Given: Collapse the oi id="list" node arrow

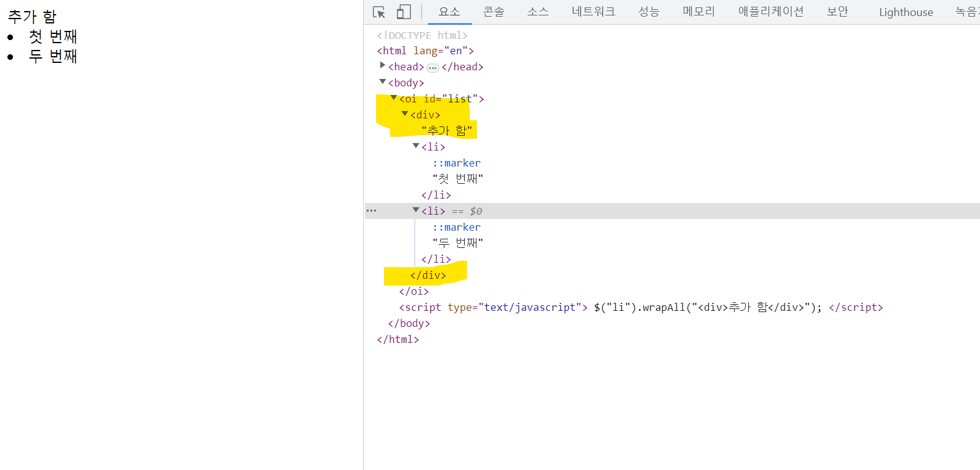Looking at the screenshot, I should pos(394,97).
